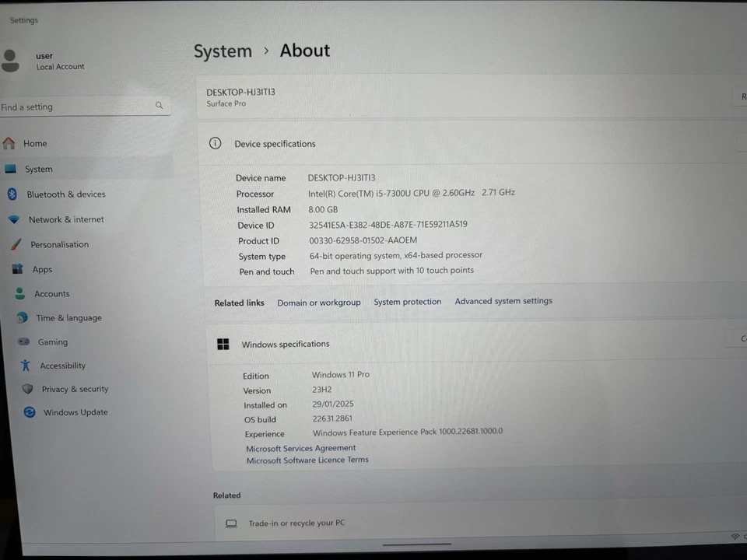
Task: Open Windows Update via its refresh icon
Action: click(x=29, y=412)
